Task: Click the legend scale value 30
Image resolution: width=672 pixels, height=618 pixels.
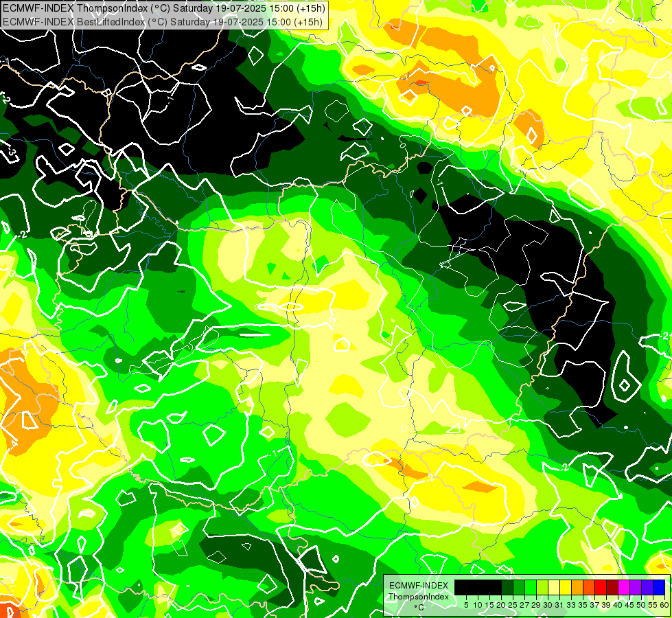Action: [548, 605]
